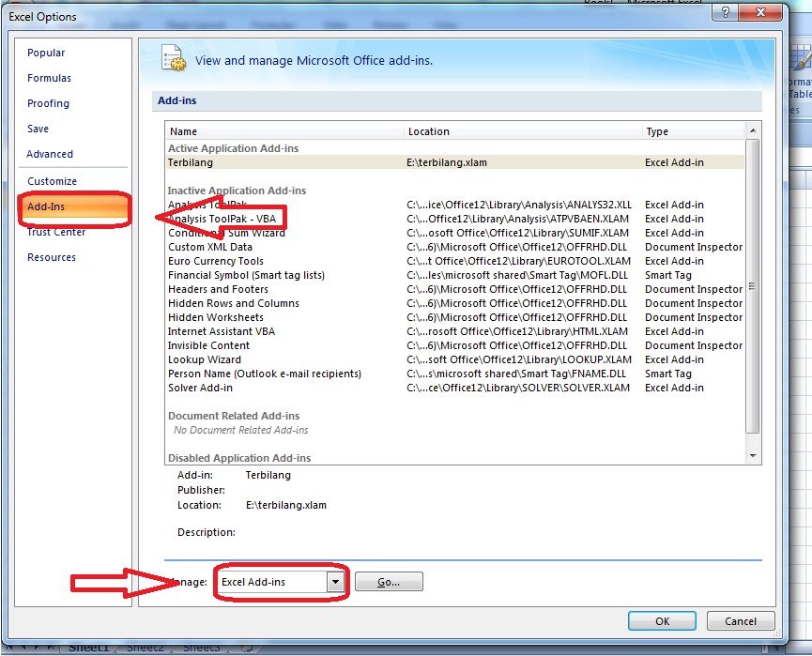Click the Add-ins puzzle icon at dialog top

tap(174, 58)
